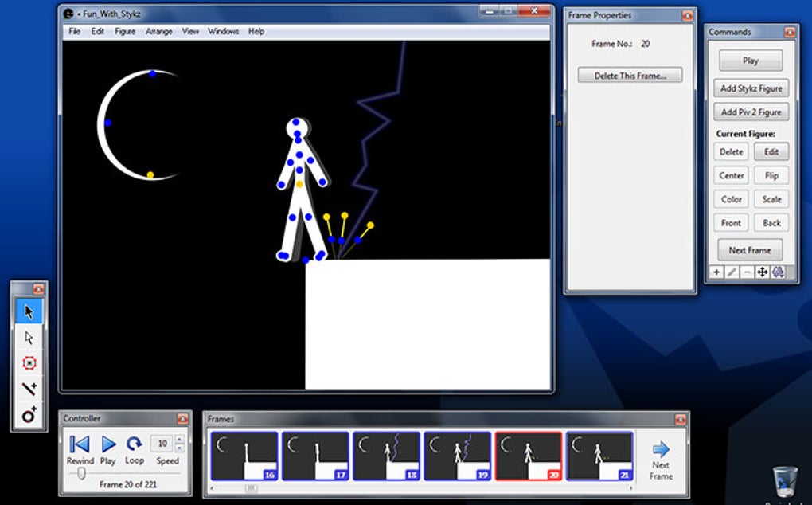
Task: Click the blue Next Frame arrow in Frames panel
Action: [x=661, y=449]
